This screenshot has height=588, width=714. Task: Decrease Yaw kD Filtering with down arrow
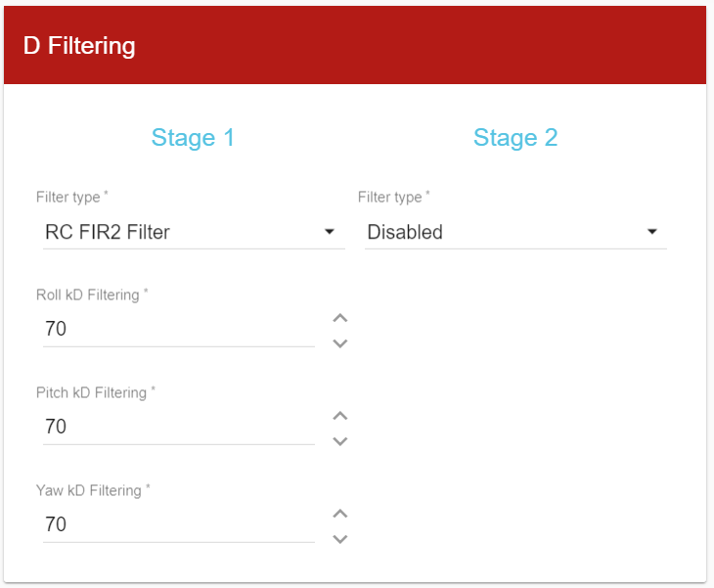click(x=340, y=538)
